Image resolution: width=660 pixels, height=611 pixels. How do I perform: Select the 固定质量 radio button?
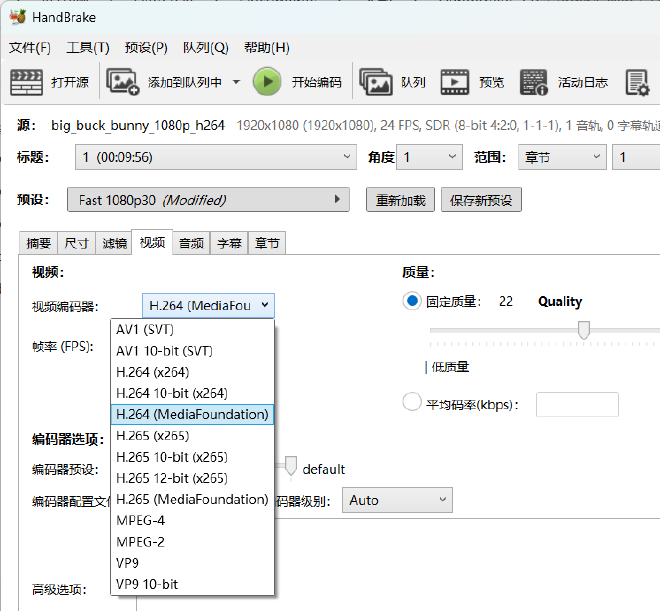click(x=412, y=301)
